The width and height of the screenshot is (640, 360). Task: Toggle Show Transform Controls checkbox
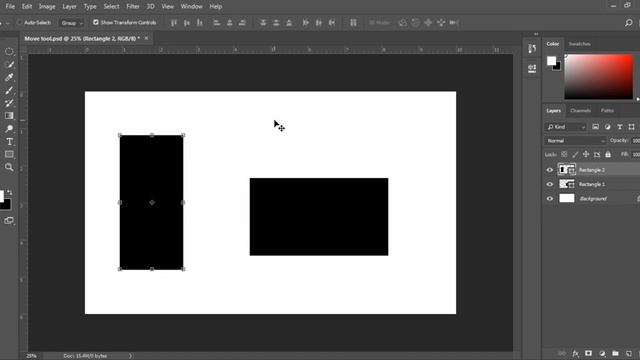point(96,22)
